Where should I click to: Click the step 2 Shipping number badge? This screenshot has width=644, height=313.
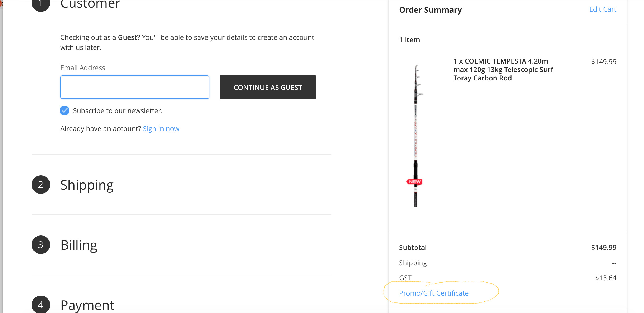tap(41, 185)
